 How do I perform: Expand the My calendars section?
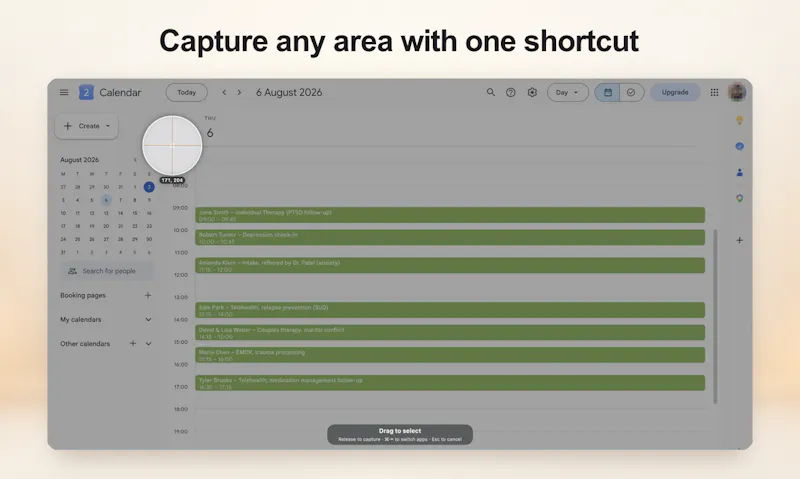pyautogui.click(x=148, y=320)
